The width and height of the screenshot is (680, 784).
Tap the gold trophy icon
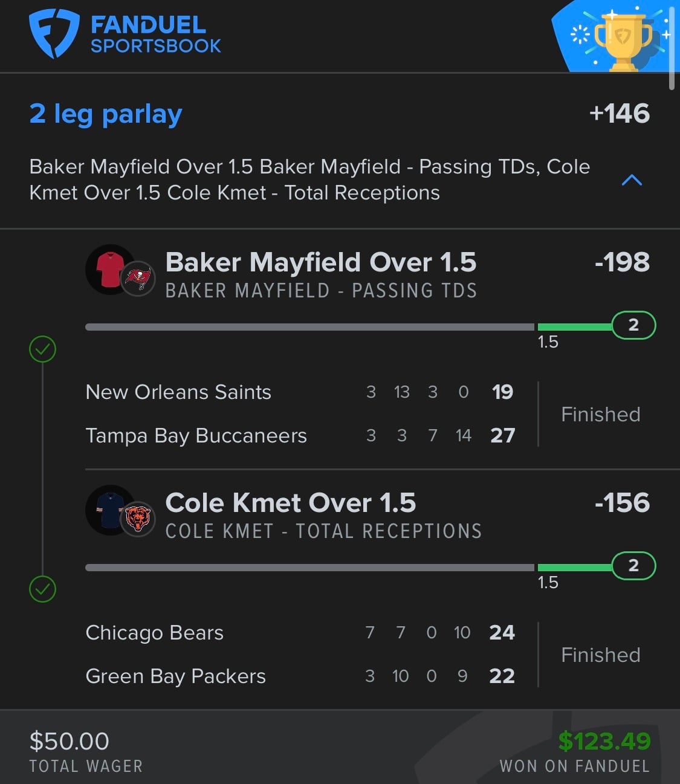point(623,41)
